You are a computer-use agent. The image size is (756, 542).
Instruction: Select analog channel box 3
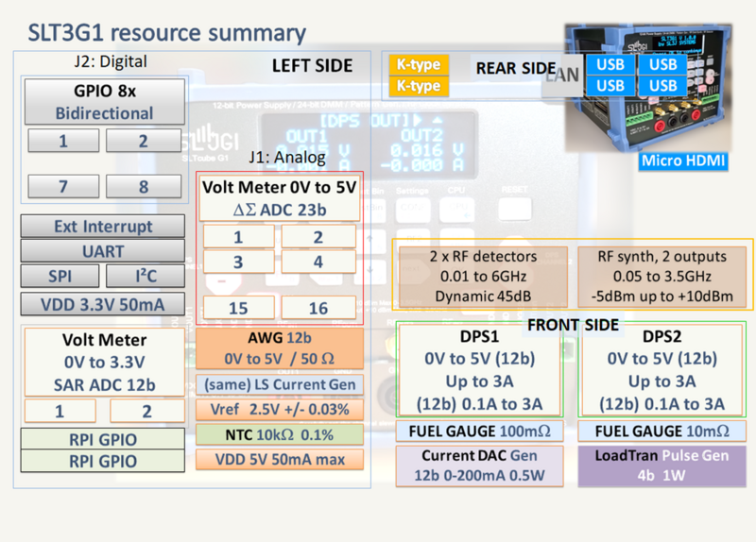pos(239,262)
